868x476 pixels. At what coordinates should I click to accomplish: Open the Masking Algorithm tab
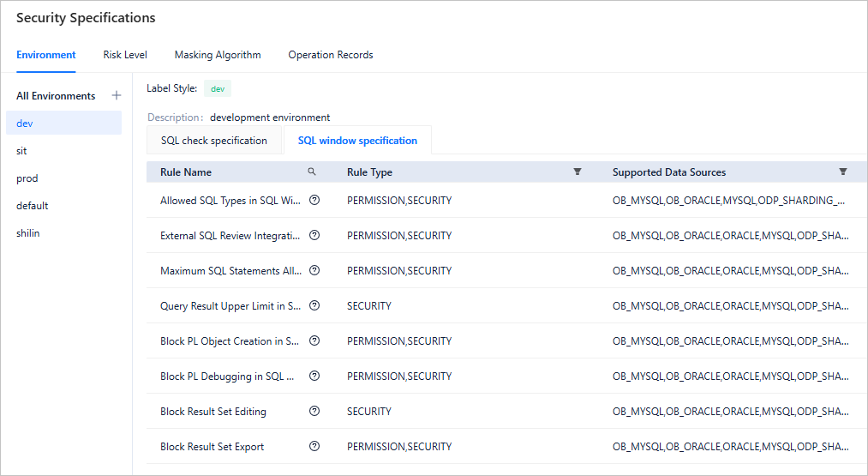(218, 55)
